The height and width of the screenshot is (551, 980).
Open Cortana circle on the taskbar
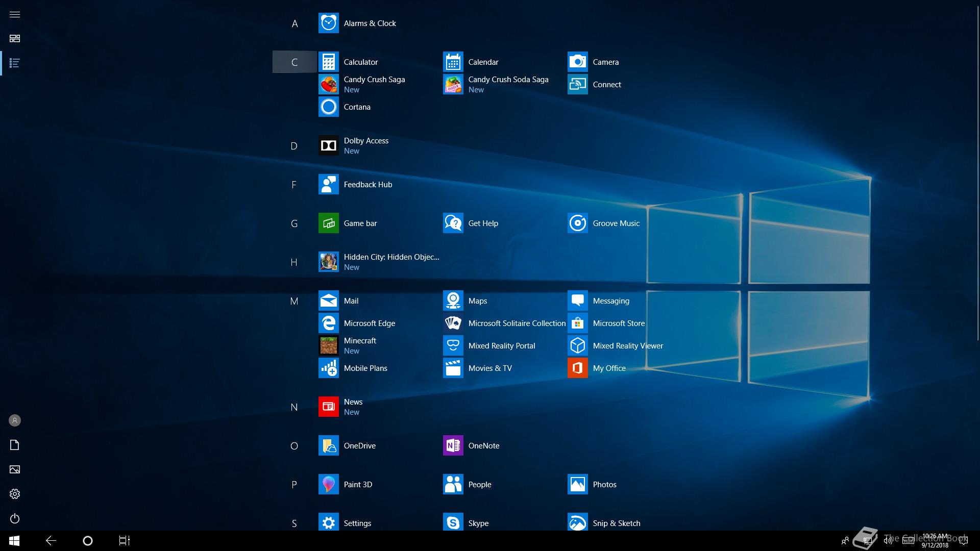click(88, 541)
